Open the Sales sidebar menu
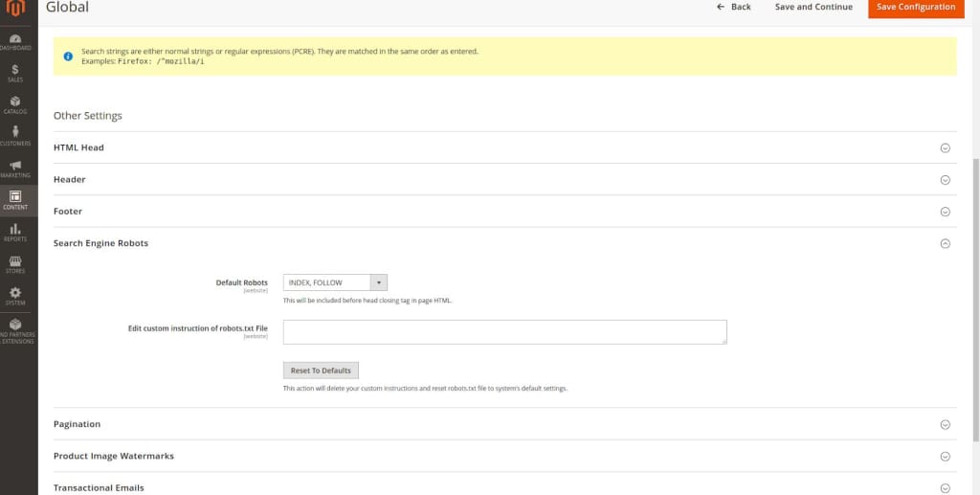This screenshot has height=495, width=980. [x=15, y=74]
